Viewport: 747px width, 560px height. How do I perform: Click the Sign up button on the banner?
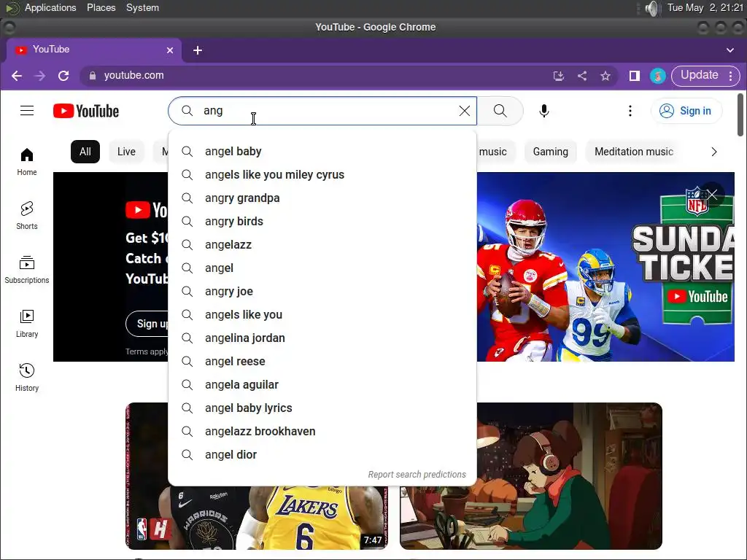[x=147, y=324]
